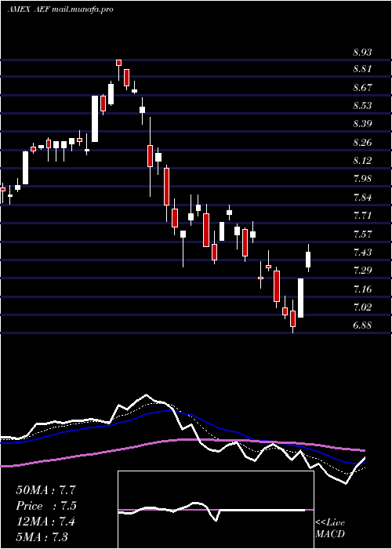
Task: Select the 7.98 price axis label
Action: pyautogui.click(x=362, y=179)
